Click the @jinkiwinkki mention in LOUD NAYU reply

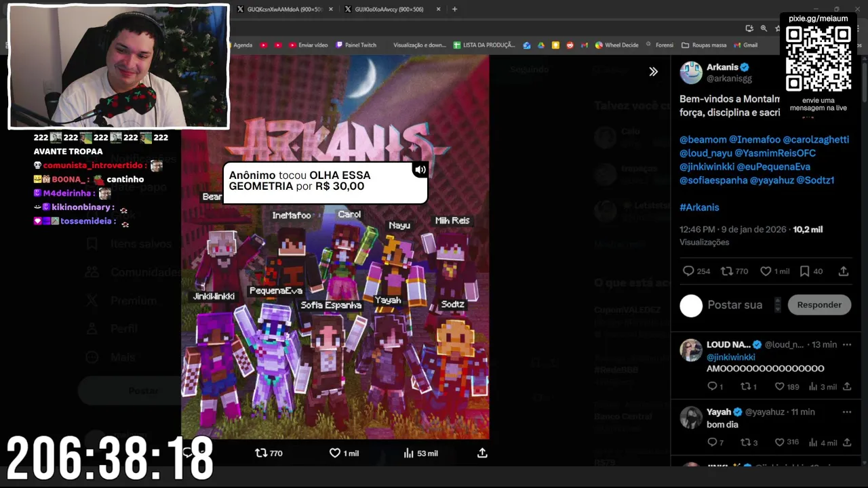pyautogui.click(x=730, y=357)
